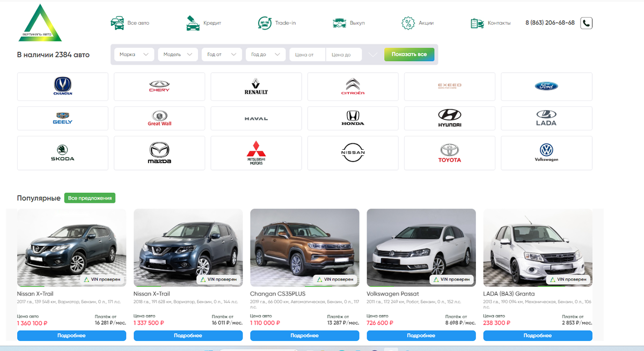644x351 pixels.
Task: Select the Hyundai brand logo tile
Action: tap(449, 118)
